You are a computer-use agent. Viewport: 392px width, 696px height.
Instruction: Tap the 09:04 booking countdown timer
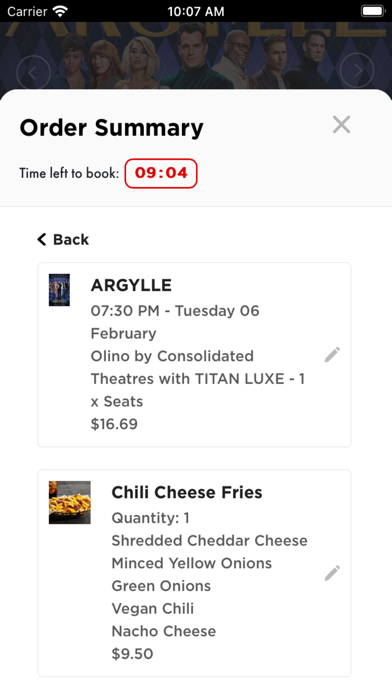[161, 173]
